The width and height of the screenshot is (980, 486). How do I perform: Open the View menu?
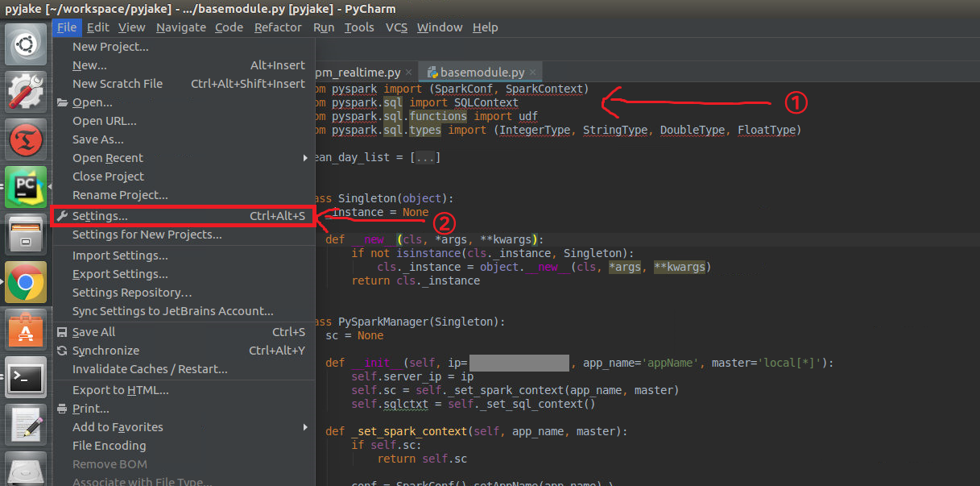click(132, 27)
